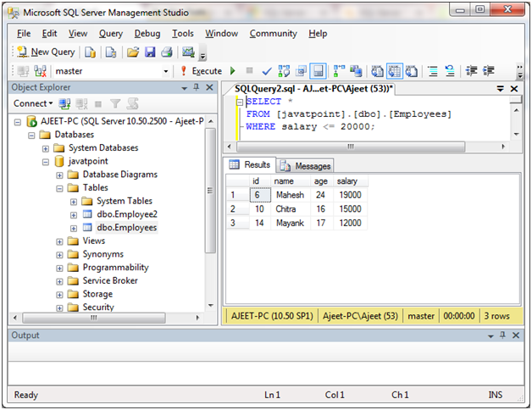Click query editor horizontal scrollbar thumb
This screenshot has height=410, width=532.
click(x=351, y=147)
